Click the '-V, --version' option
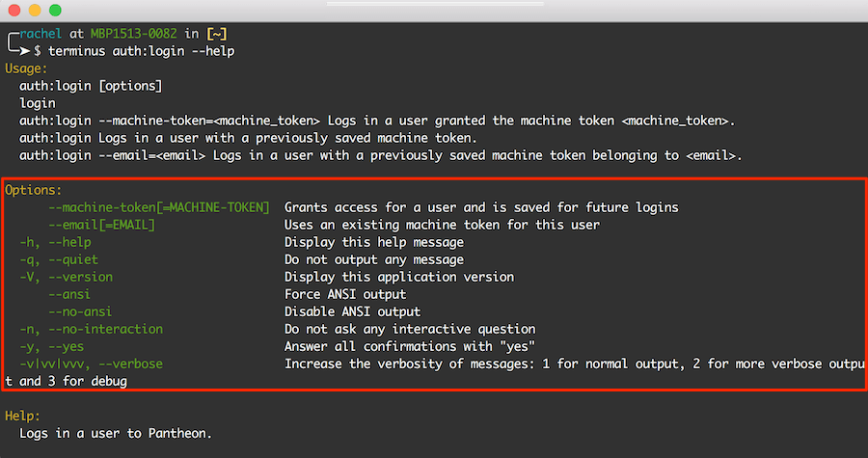 click(66, 277)
